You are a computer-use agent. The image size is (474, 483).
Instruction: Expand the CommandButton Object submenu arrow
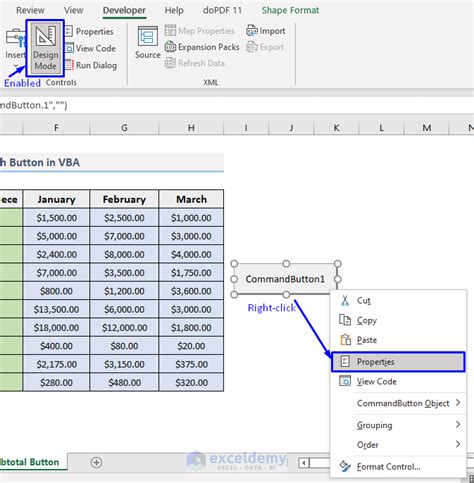click(458, 403)
